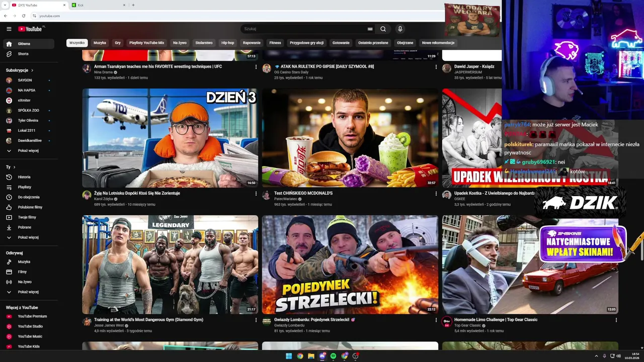Screen dimensions: 644x362
Task: Open Historia in the sidebar
Action: (30, 177)
